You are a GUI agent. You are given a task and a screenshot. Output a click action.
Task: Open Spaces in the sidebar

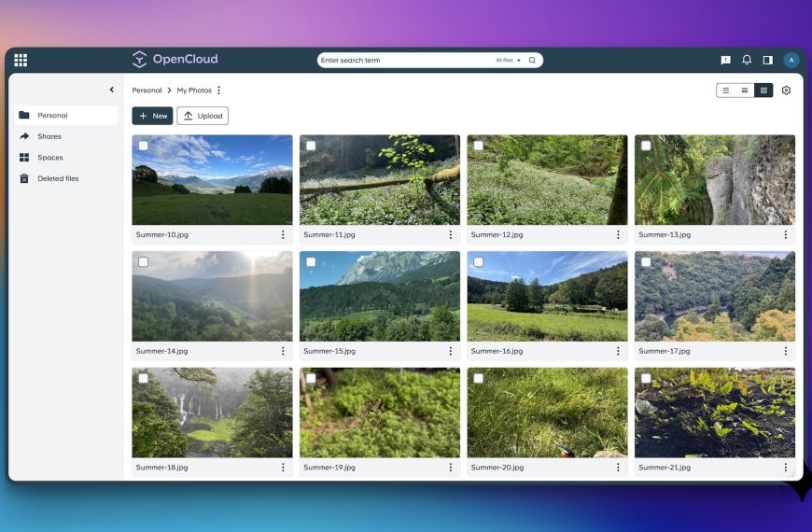[66, 158]
